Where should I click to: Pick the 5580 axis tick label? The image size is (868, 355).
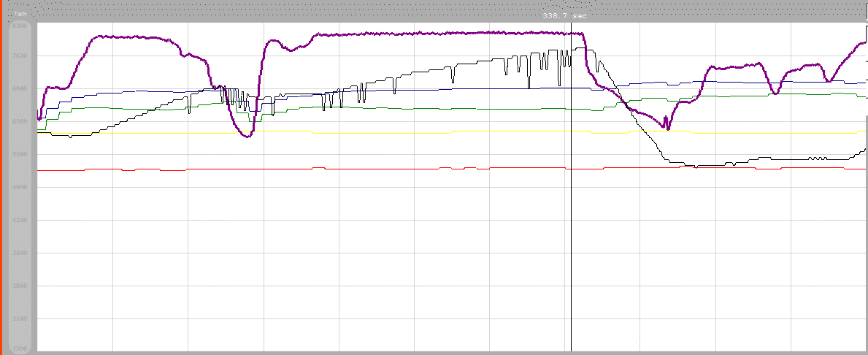click(20, 154)
